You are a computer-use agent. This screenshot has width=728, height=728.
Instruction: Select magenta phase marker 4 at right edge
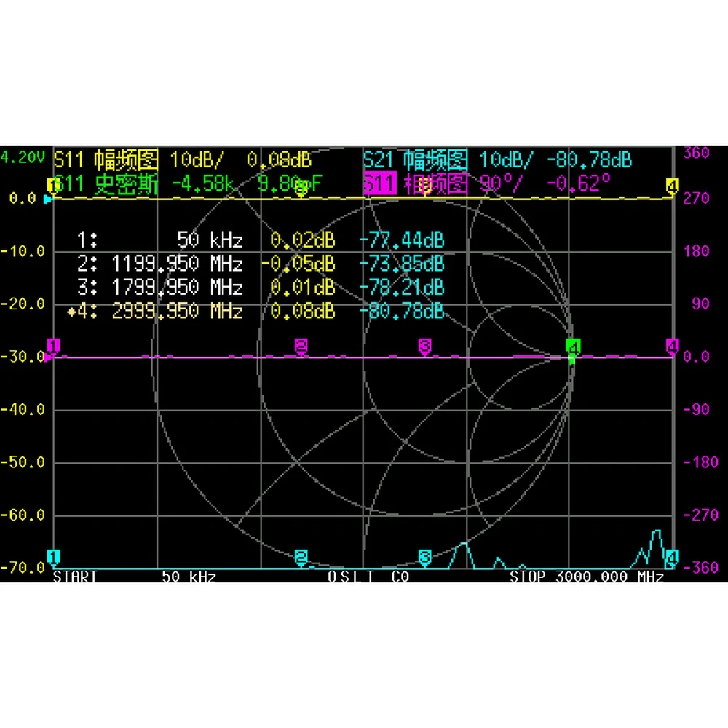pyautogui.click(x=672, y=347)
